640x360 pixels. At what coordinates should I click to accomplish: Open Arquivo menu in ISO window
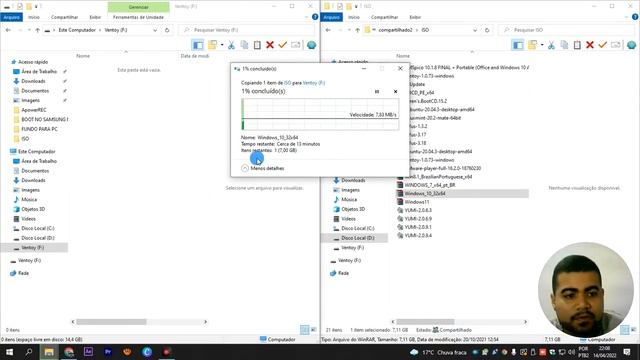[x=331, y=17]
